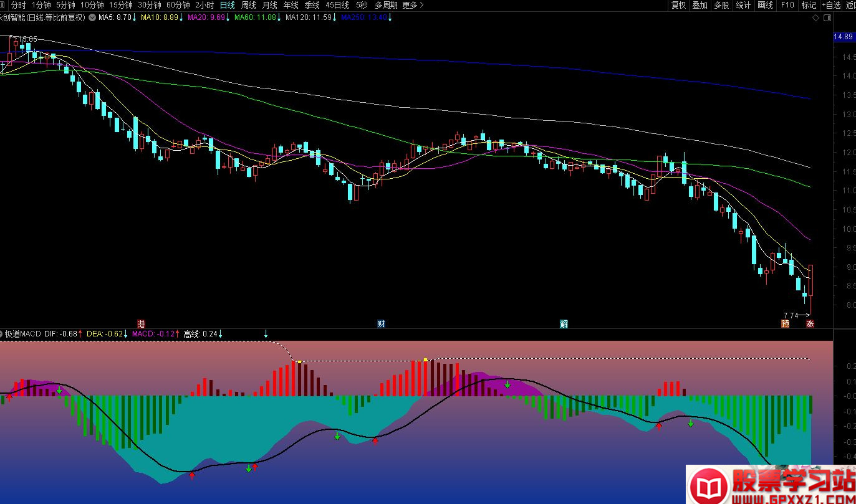
Task: Select the 5分钟 period tab
Action: 65,5
